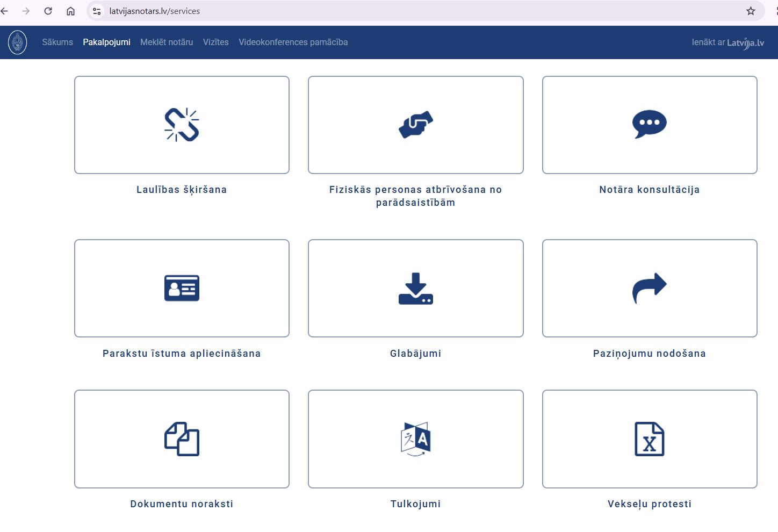Open Vizītes in the navigation bar
The width and height of the screenshot is (778, 532).
tap(216, 42)
